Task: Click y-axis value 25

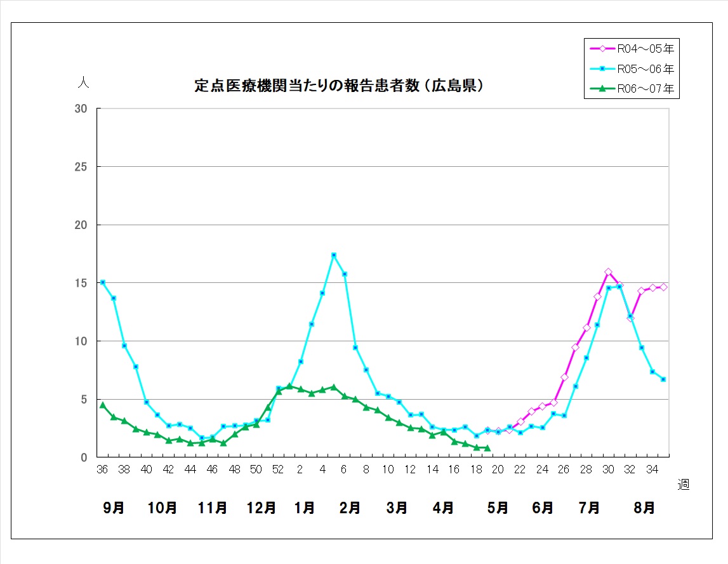Action: click(x=81, y=167)
